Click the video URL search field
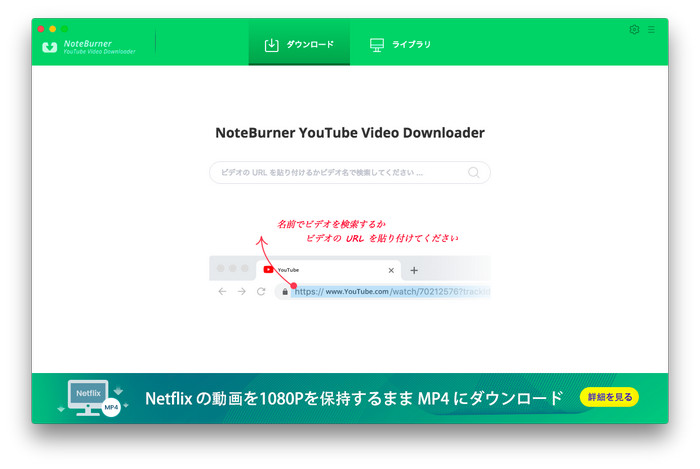The image size is (700, 469). [x=350, y=172]
